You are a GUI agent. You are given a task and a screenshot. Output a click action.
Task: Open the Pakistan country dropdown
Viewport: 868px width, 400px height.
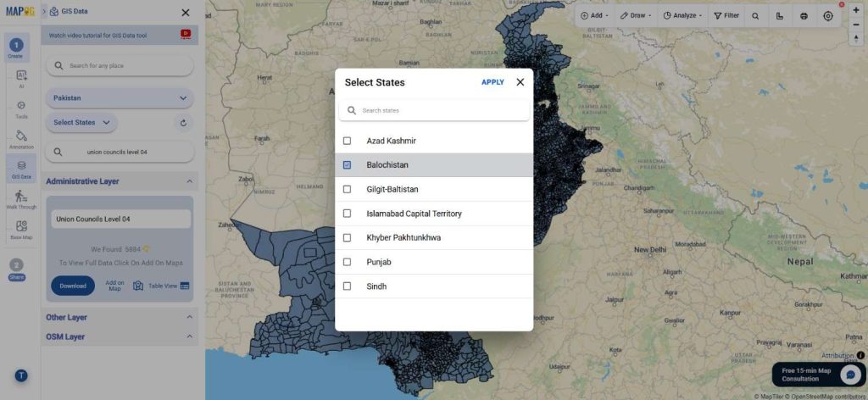(120, 98)
